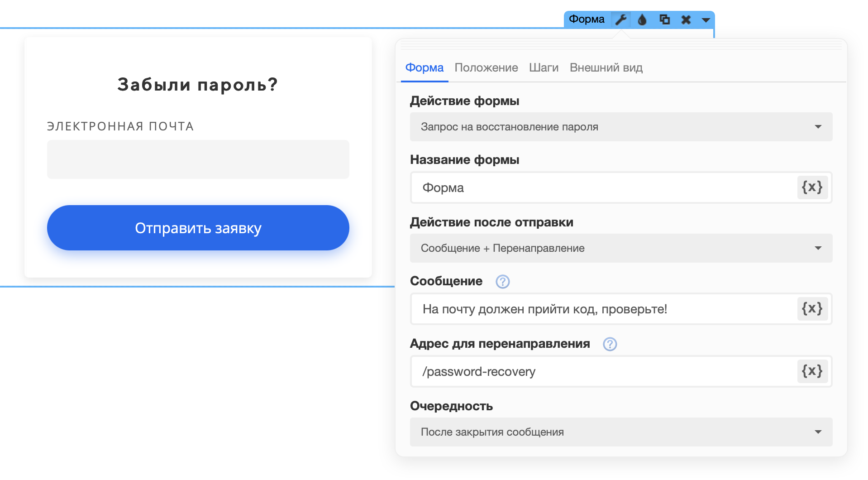
Task: Open the Внешний вид tab
Action: (x=606, y=67)
